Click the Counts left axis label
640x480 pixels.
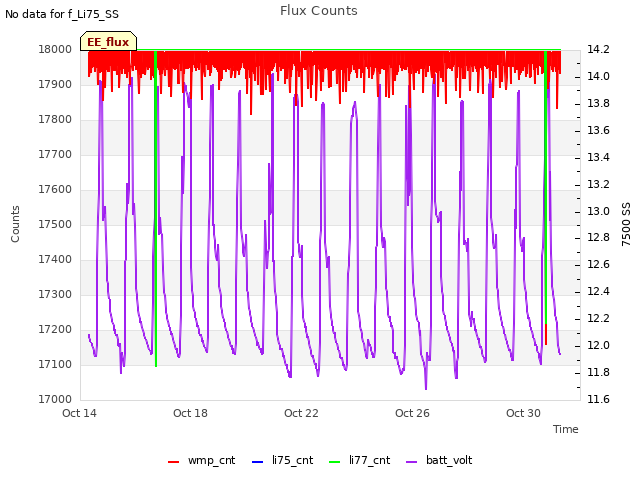(x=15, y=224)
